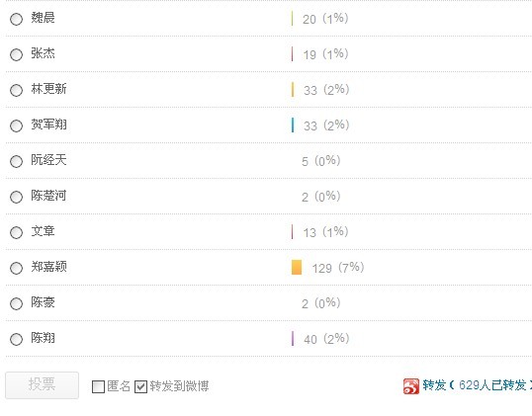Pick the 贺军翔 radio option

click(x=16, y=125)
